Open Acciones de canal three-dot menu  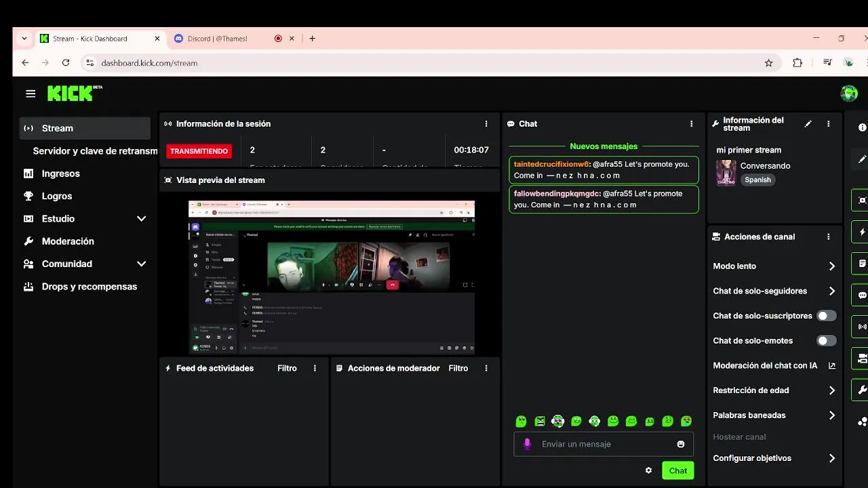click(829, 237)
